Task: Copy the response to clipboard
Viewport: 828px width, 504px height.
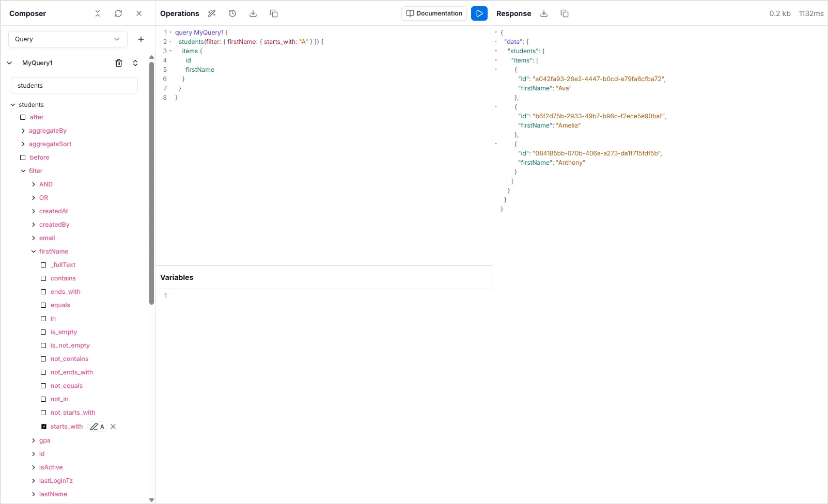Action: click(565, 13)
